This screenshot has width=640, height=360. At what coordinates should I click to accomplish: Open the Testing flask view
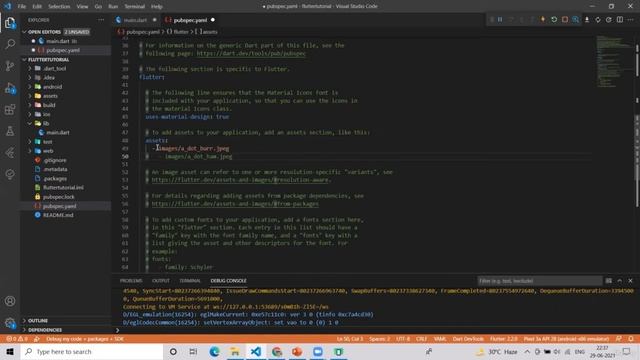pyautogui.click(x=10, y=131)
